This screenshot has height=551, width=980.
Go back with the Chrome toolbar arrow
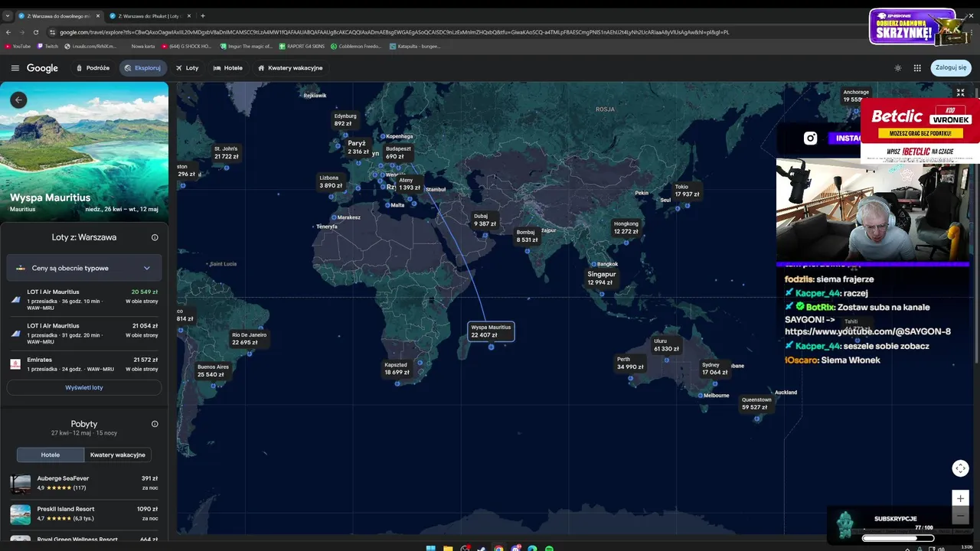click(8, 32)
